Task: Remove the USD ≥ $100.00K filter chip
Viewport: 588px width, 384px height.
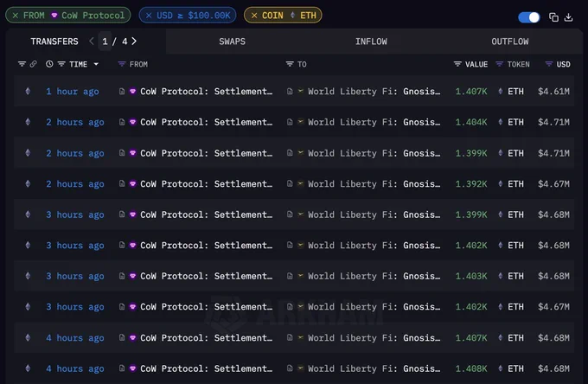Action: click(149, 16)
